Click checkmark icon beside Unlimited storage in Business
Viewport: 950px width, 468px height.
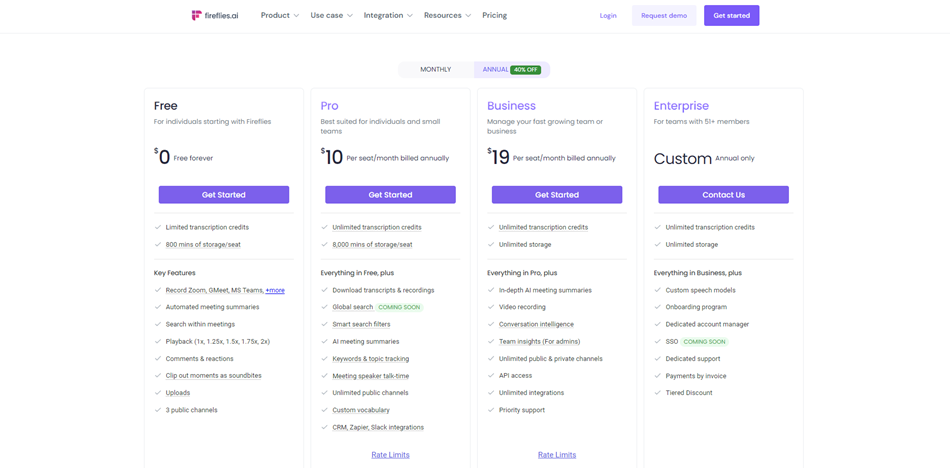point(491,244)
